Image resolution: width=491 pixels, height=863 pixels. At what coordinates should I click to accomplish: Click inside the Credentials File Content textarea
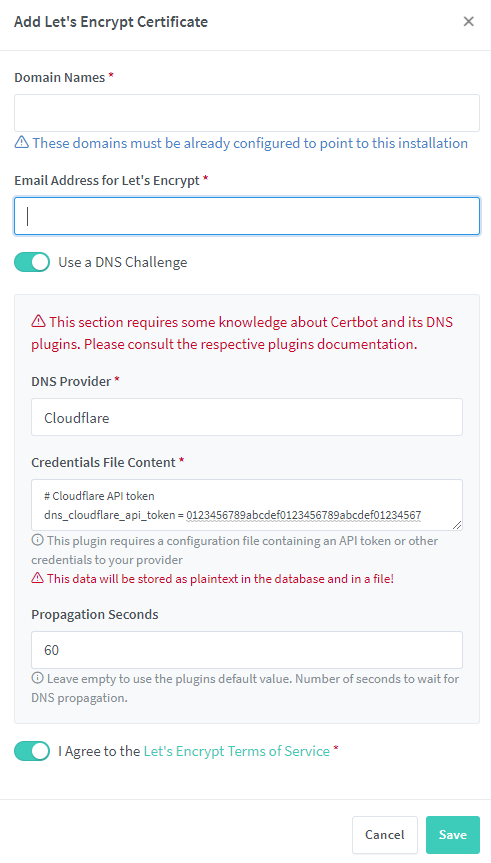(x=247, y=505)
